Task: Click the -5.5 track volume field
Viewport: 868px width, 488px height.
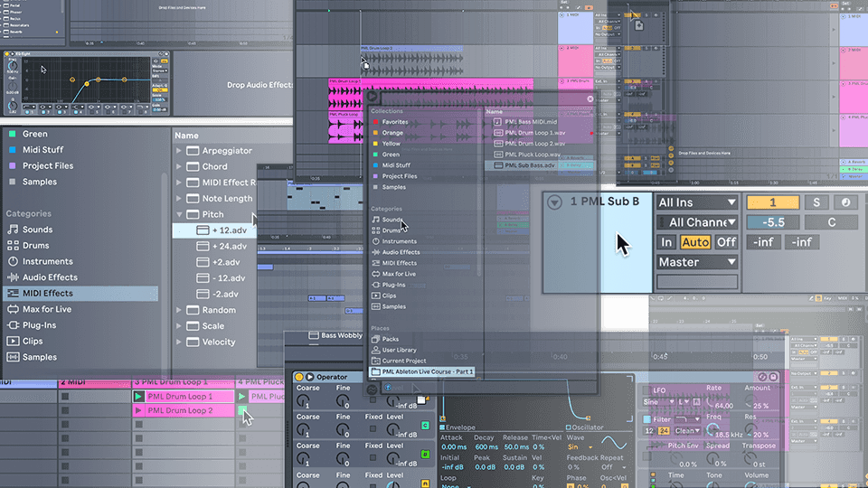Action: (x=773, y=222)
